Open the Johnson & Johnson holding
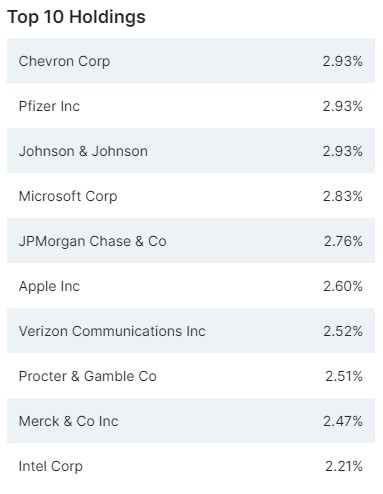Viewport: 383px width, 494px height. (83, 151)
